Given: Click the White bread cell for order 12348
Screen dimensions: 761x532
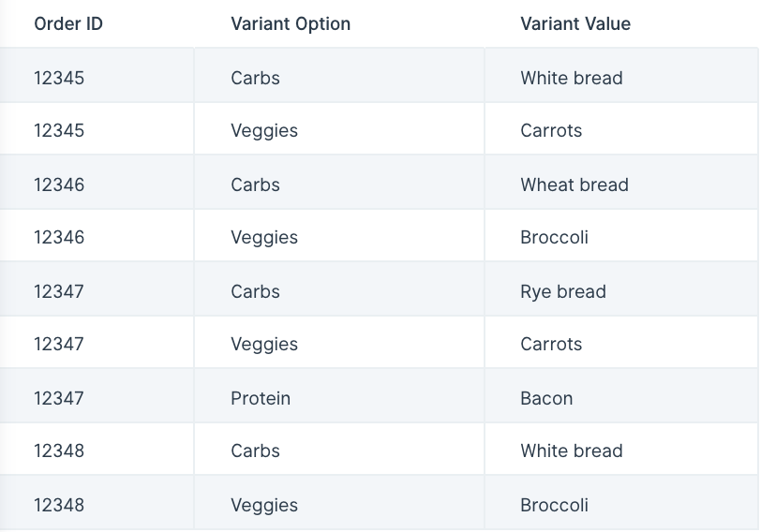Looking at the screenshot, I should click(621, 449).
